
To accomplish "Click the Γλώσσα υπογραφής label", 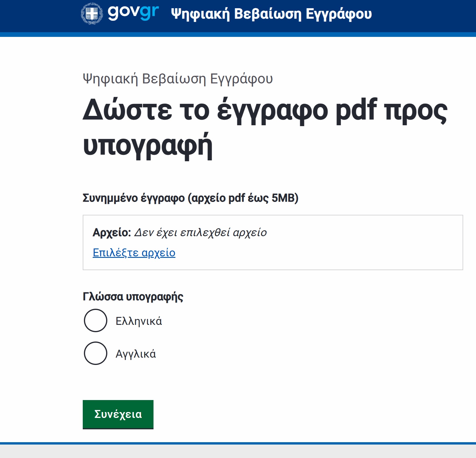I will (133, 296).
